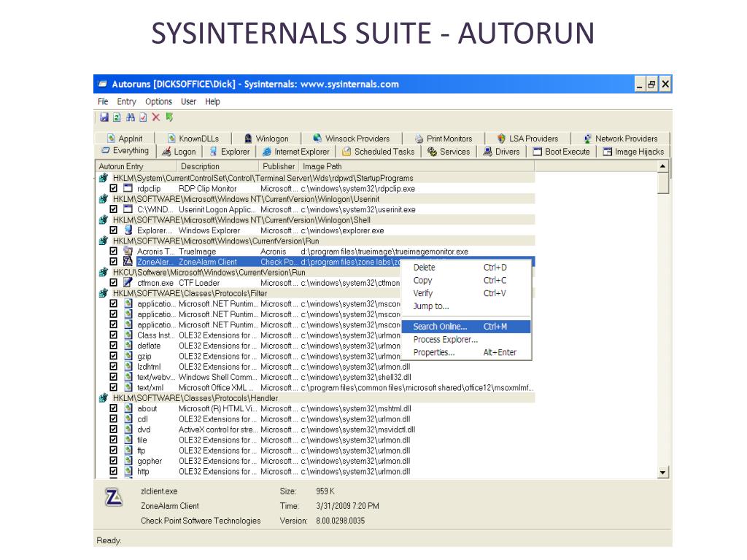Click the registry icon beside HKCU Run key
Screen dimensions: 747x560
click(x=103, y=272)
